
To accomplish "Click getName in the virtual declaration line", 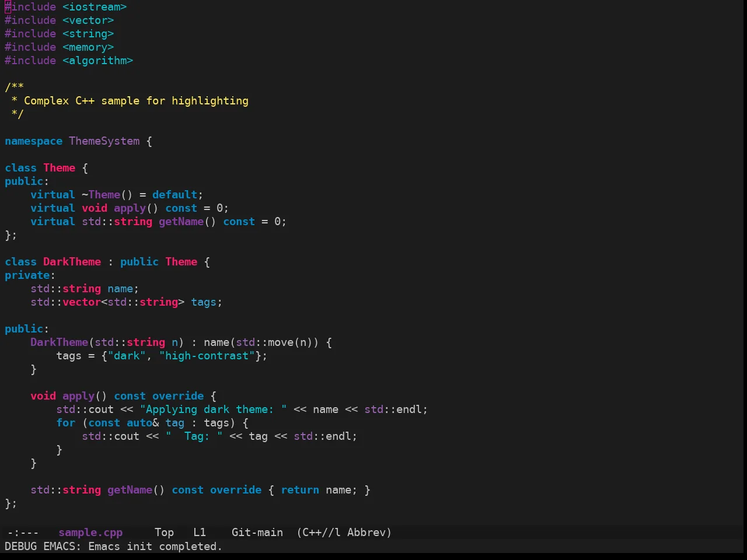I will pos(181,222).
